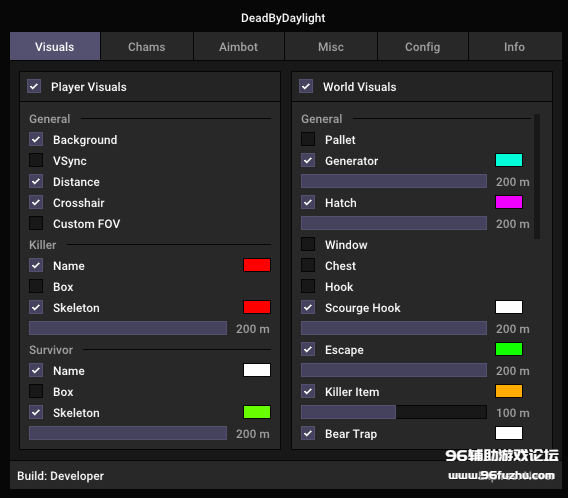Viewport: 568px width, 498px height.
Task: Enable the Hook checkbox
Action: (308, 286)
